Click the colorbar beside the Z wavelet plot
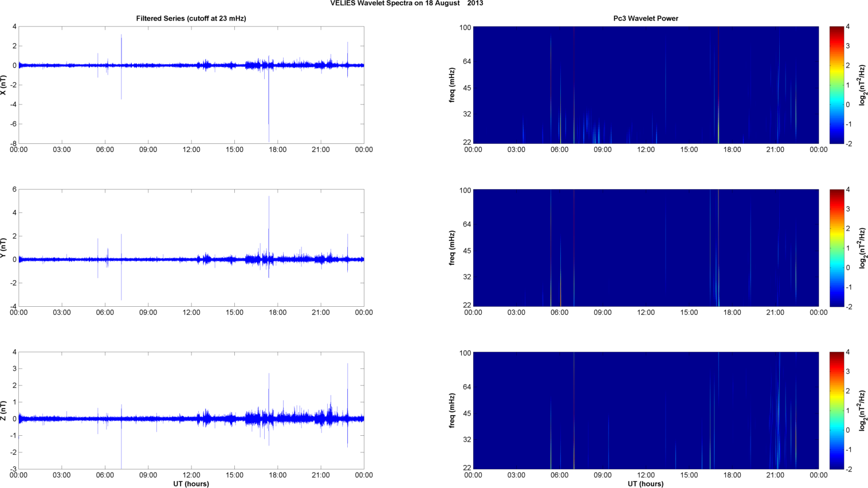 coord(836,411)
